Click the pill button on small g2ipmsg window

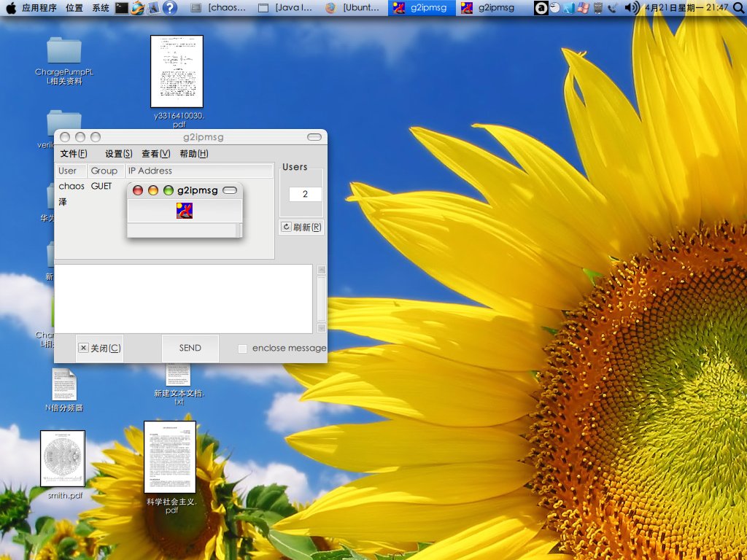pos(230,190)
